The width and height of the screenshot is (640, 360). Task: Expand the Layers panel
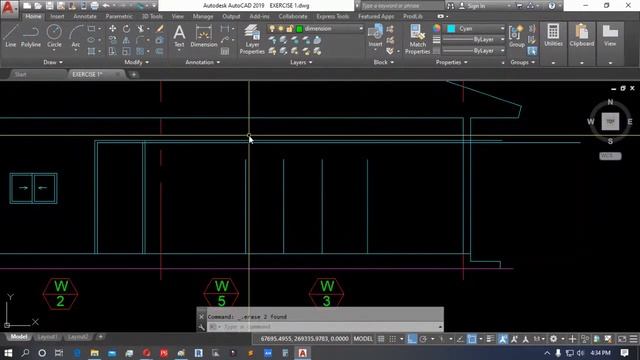point(301,62)
